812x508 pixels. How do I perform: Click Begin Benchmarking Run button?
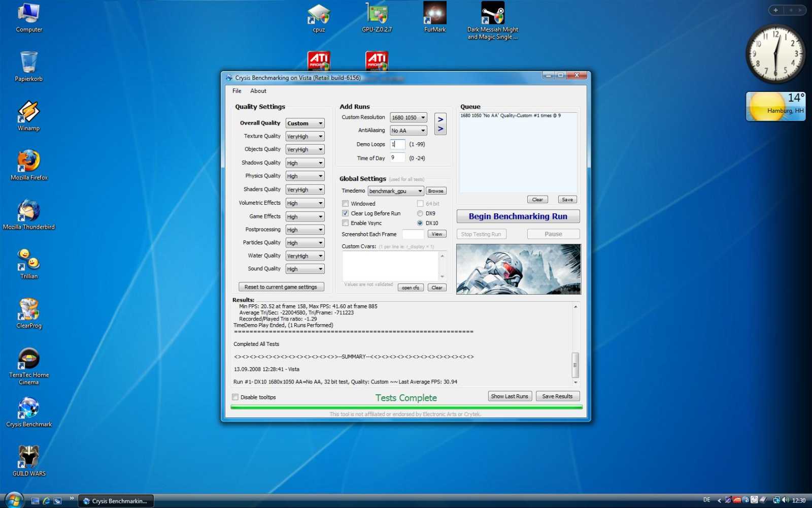point(518,216)
